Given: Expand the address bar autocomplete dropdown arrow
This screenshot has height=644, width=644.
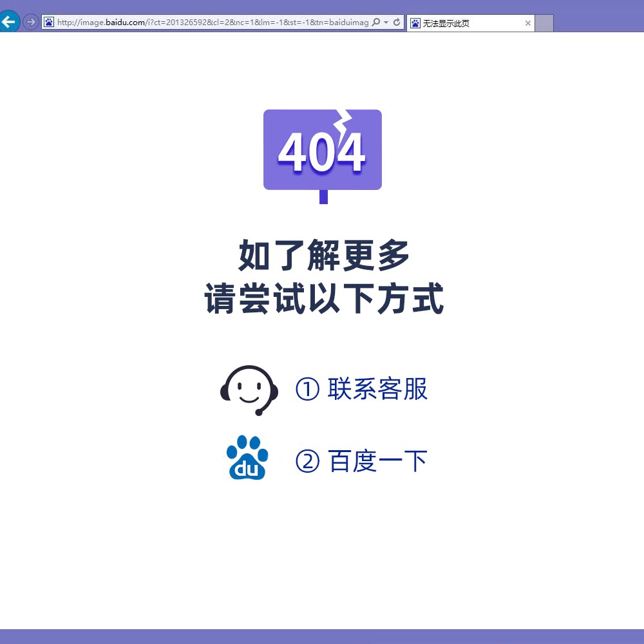Looking at the screenshot, I should [386, 23].
